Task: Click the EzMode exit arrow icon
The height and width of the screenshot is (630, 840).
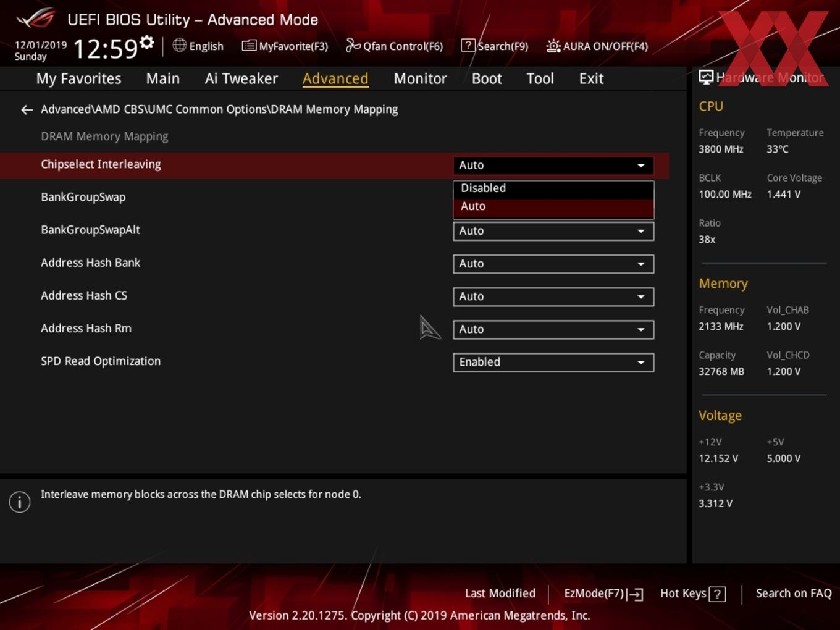Action: click(636, 594)
